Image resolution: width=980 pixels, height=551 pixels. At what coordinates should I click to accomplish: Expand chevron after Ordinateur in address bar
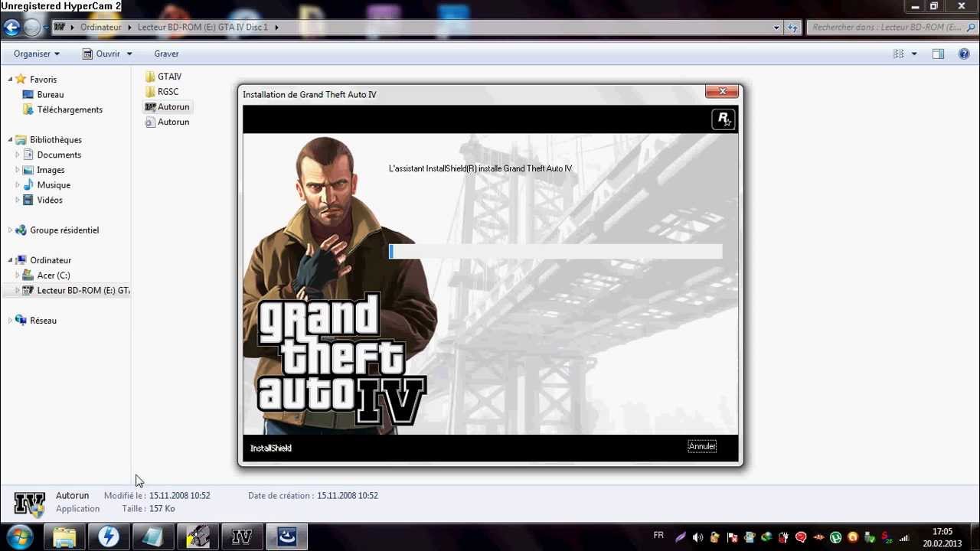tap(129, 27)
